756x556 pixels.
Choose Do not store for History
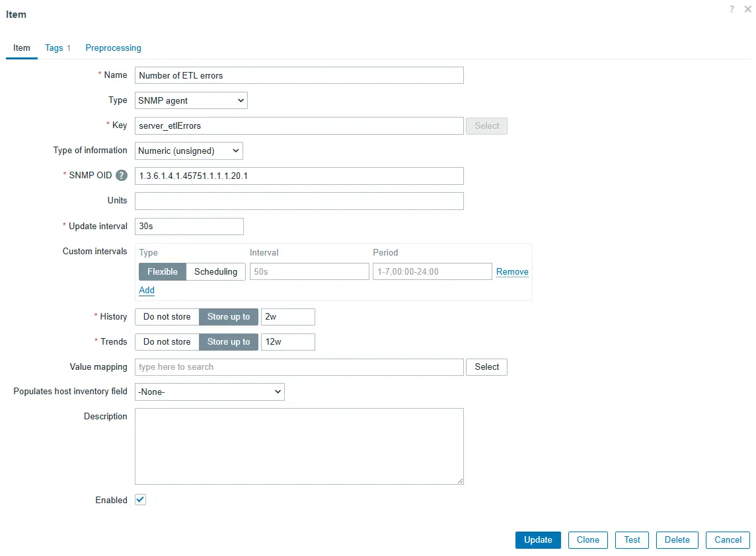(x=167, y=316)
